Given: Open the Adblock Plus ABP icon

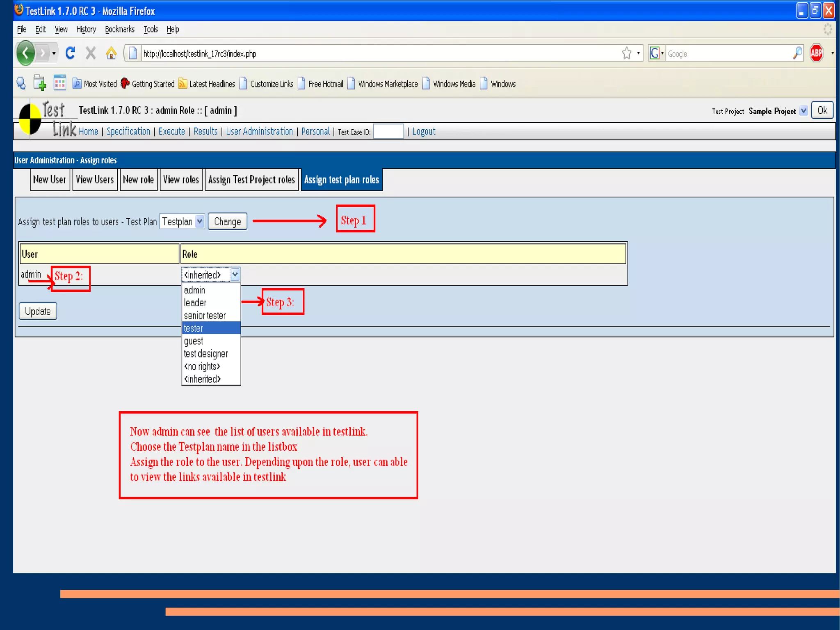Looking at the screenshot, I should point(817,53).
